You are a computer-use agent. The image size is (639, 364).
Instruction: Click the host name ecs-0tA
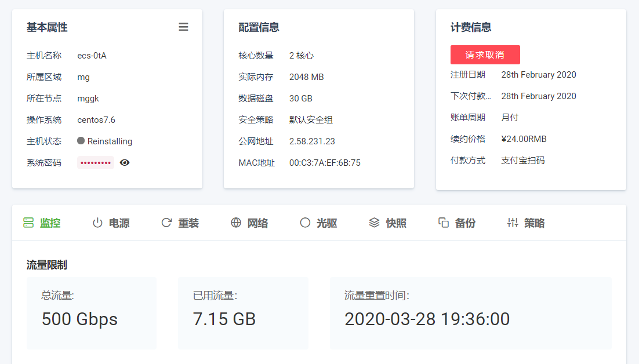[92, 56]
